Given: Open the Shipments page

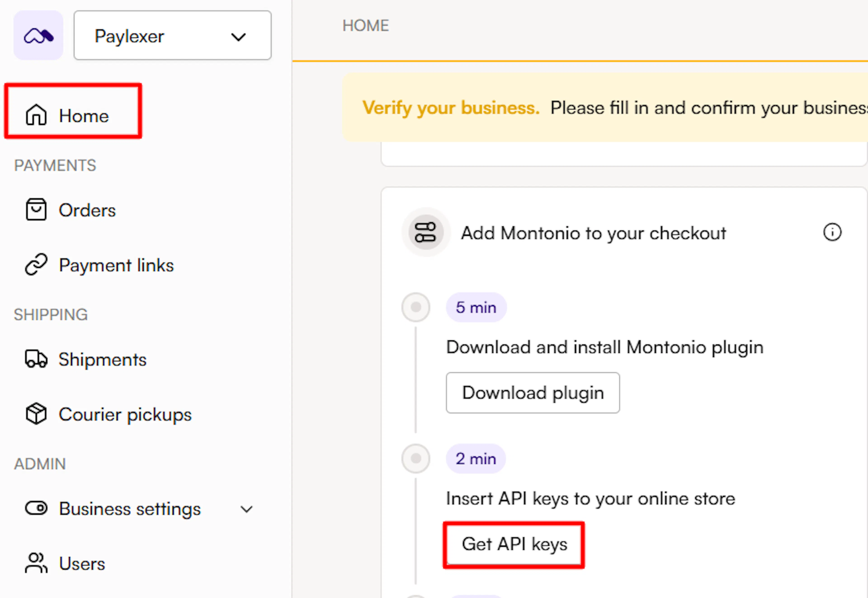Looking at the screenshot, I should click(102, 360).
